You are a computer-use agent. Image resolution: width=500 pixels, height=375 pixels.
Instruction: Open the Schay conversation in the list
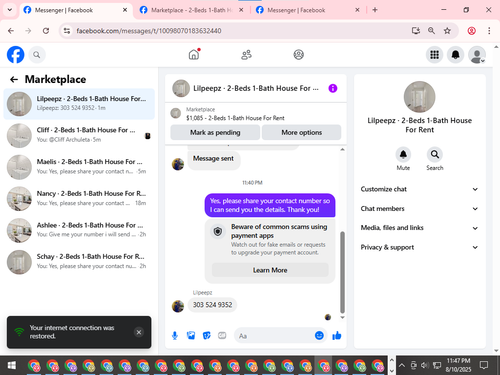pyautogui.click(x=79, y=262)
